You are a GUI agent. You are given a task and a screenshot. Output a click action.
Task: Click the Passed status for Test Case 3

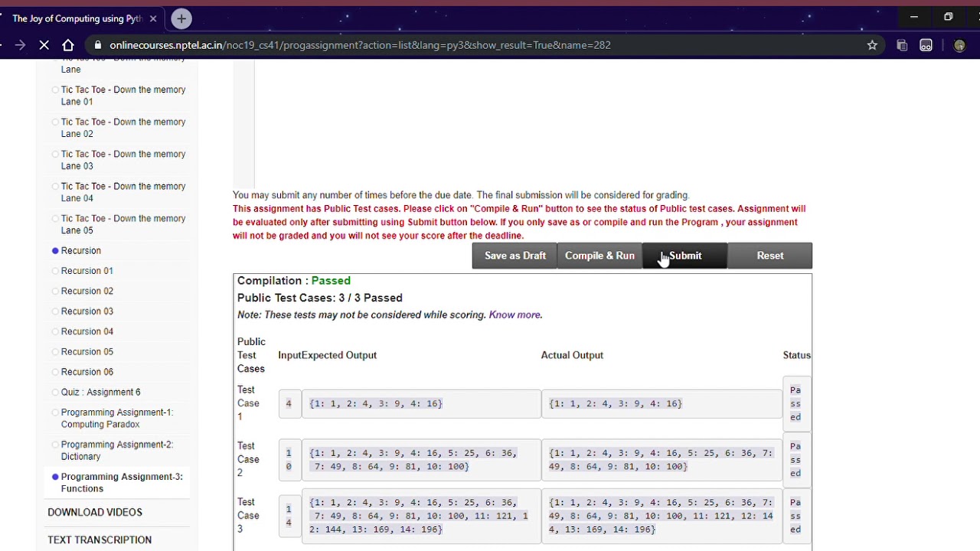coord(795,515)
